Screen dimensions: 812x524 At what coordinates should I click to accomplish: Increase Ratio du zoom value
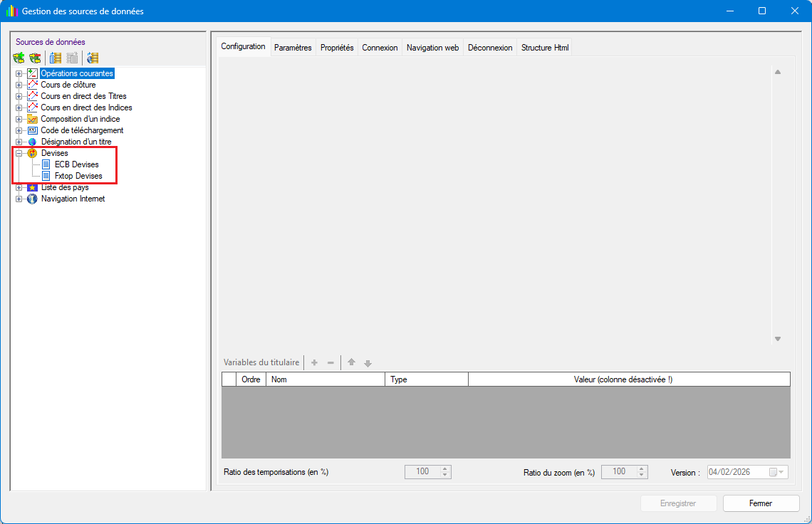pos(642,469)
